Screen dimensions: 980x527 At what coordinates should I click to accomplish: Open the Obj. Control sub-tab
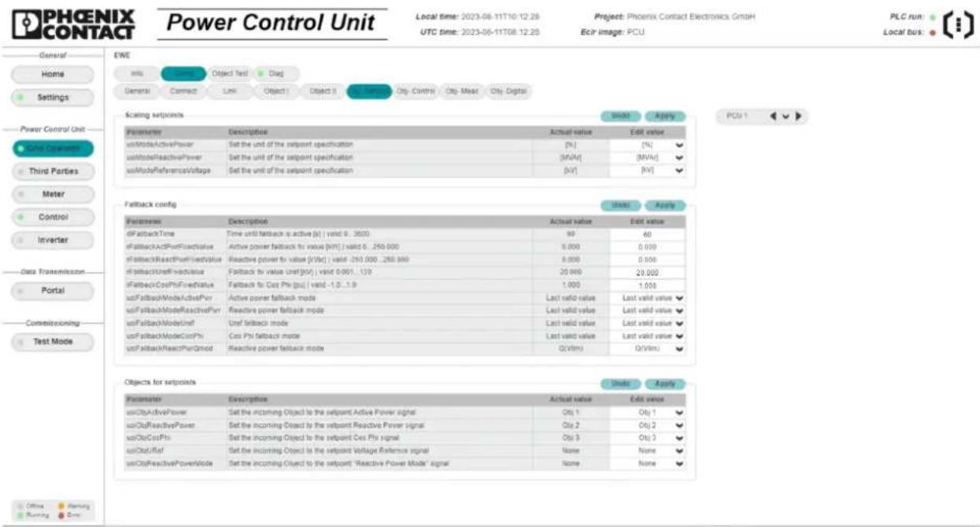[416, 91]
